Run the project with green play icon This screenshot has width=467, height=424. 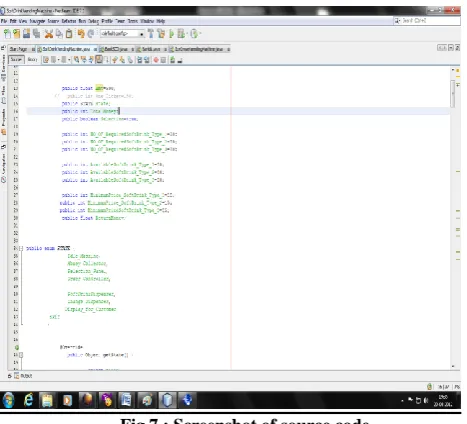171,34
